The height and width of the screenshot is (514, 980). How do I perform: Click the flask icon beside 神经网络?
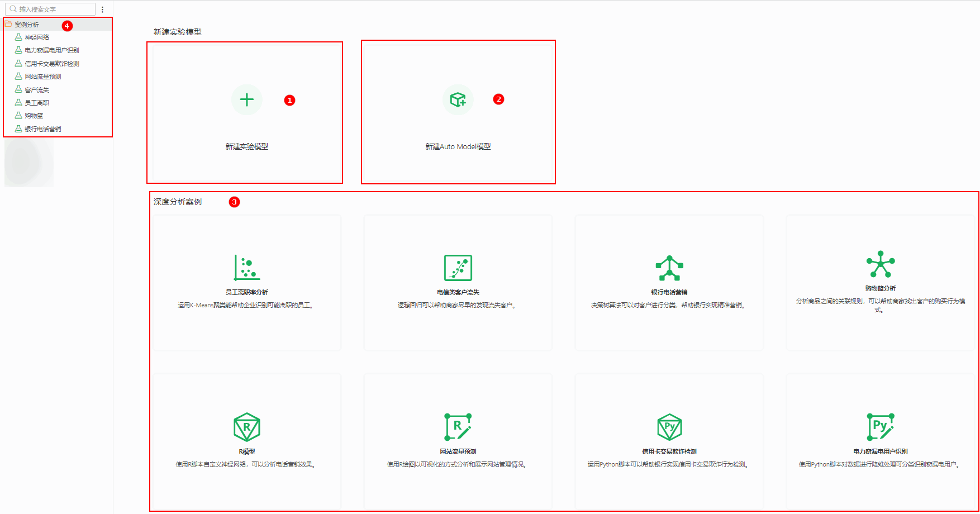click(18, 37)
